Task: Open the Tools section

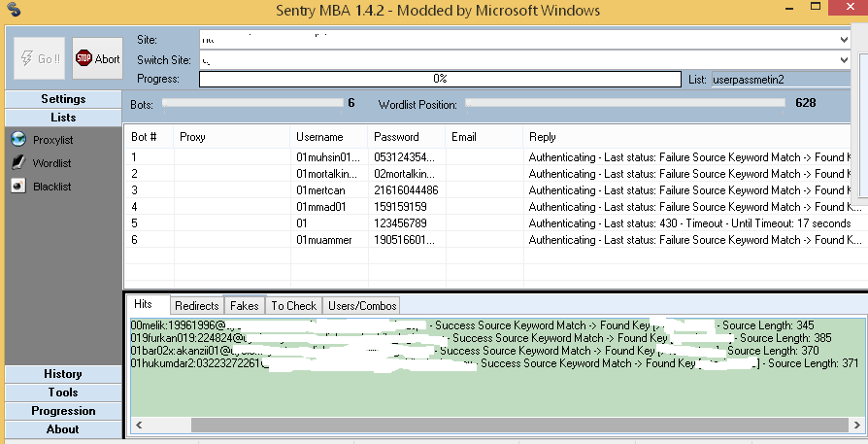Action: (x=63, y=393)
